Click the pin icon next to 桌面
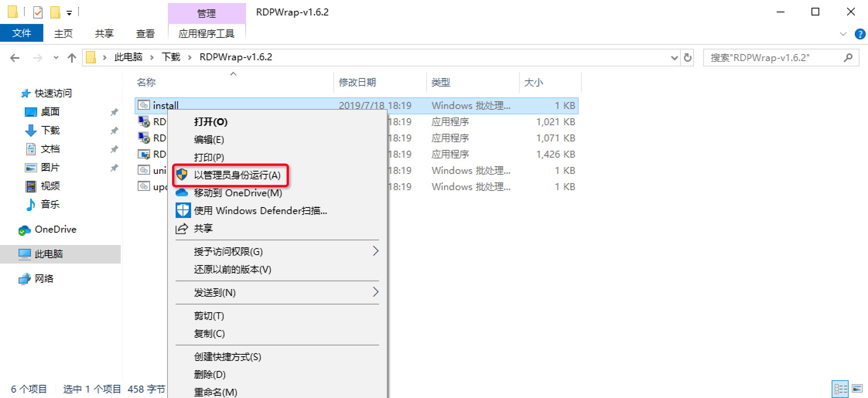868x398 pixels. [114, 112]
